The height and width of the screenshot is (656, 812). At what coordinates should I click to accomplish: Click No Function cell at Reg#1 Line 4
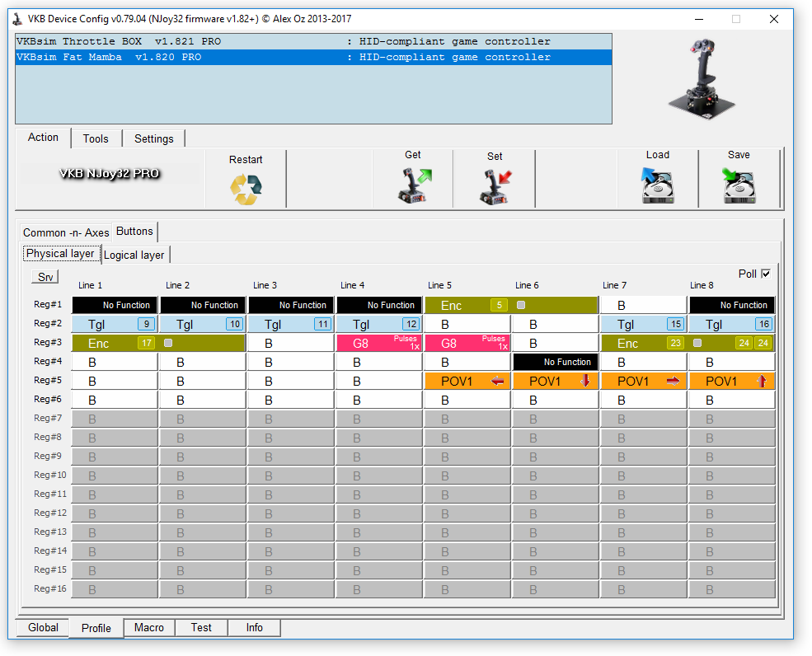pyautogui.click(x=379, y=306)
